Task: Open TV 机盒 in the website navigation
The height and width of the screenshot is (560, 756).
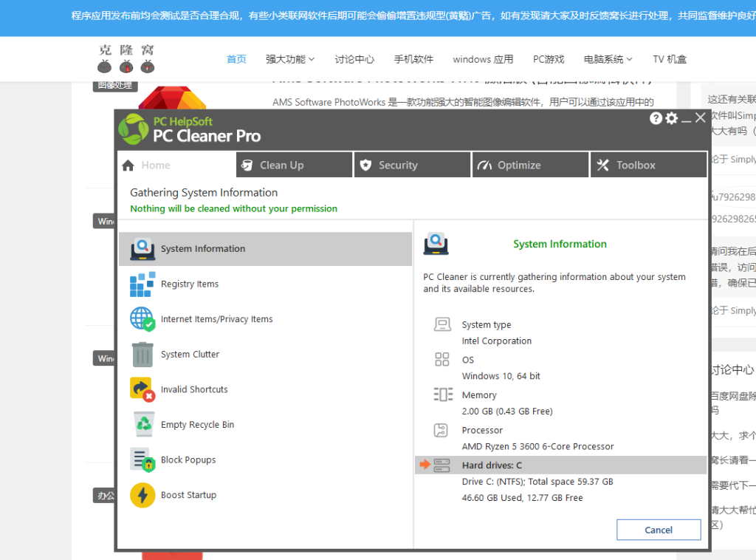Action: [670, 59]
